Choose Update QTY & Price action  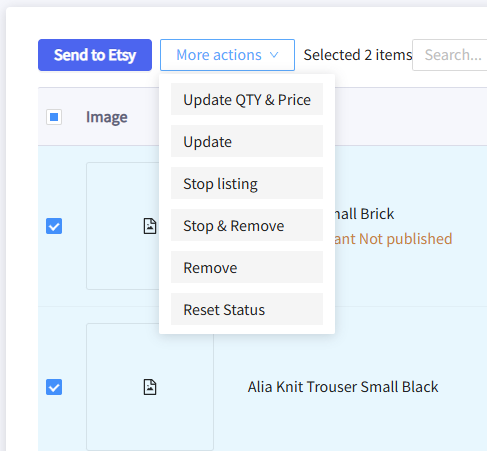click(x=247, y=99)
